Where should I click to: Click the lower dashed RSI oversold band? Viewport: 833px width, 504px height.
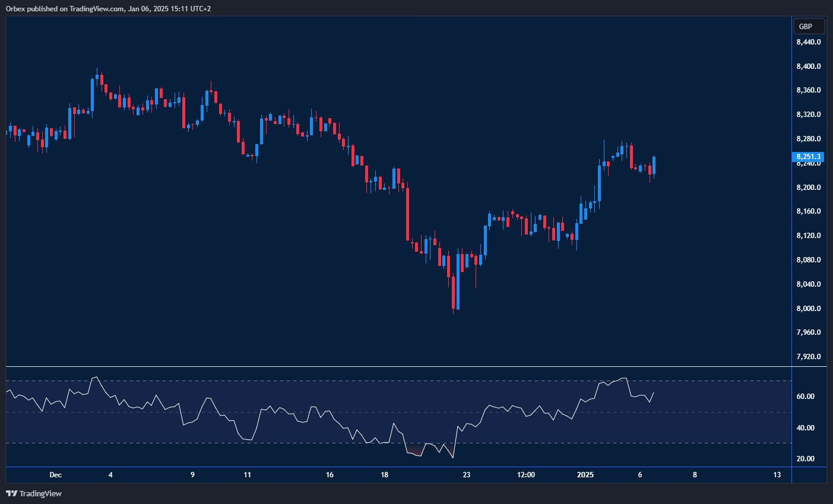click(x=416, y=443)
